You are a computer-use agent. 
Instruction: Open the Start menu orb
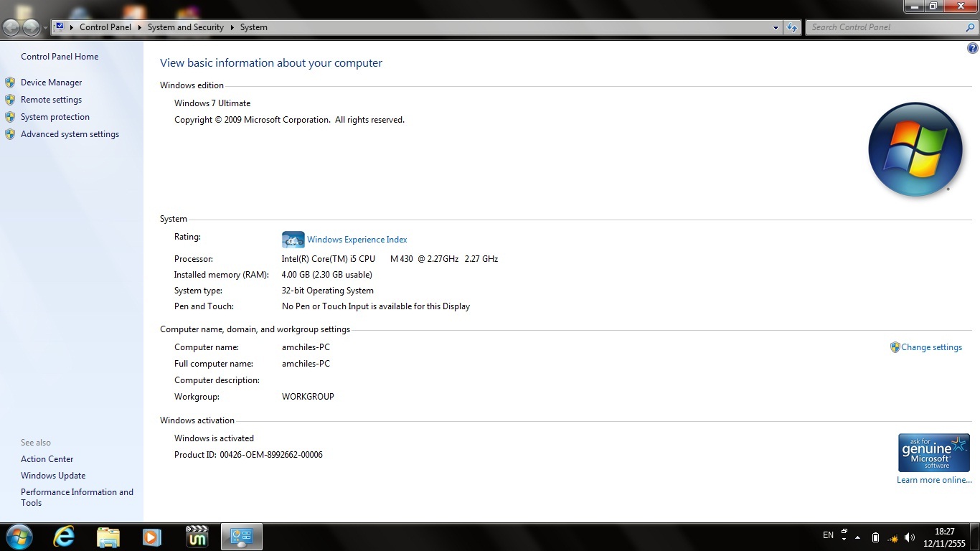[x=19, y=537]
